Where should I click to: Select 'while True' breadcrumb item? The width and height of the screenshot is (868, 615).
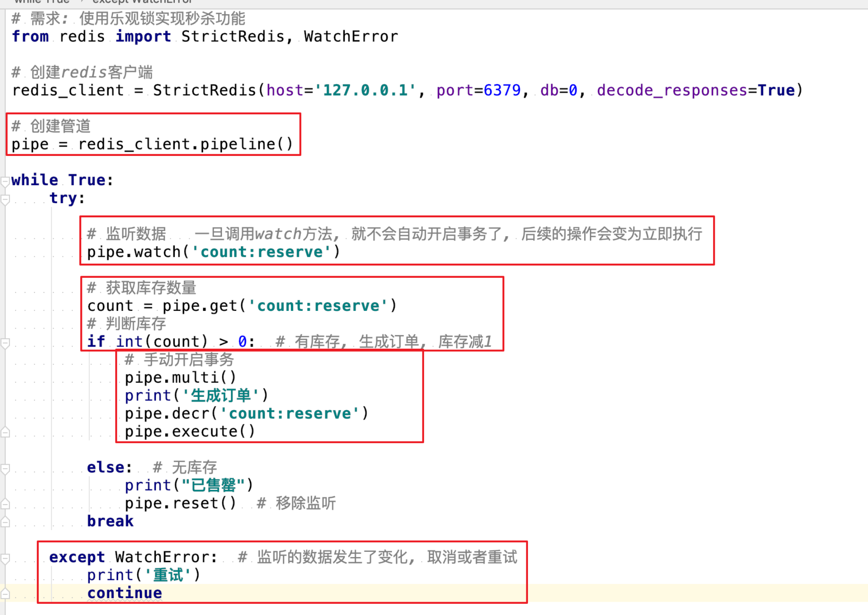tap(41, 2)
